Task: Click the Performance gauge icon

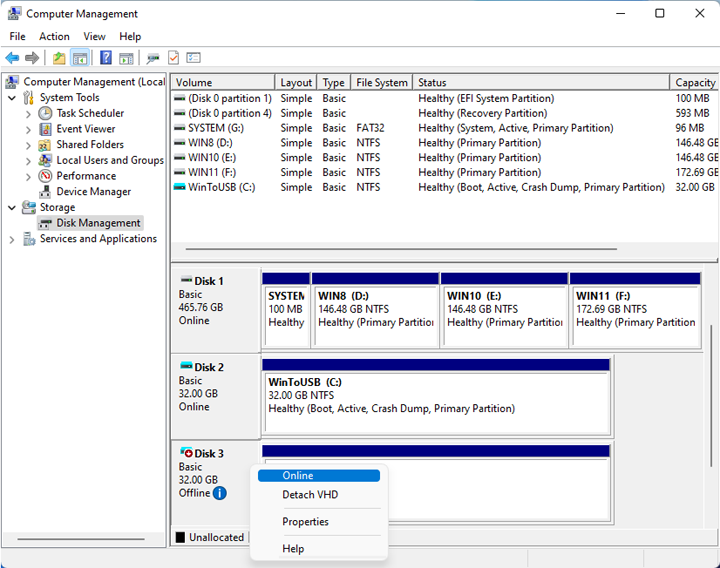Action: click(x=45, y=176)
